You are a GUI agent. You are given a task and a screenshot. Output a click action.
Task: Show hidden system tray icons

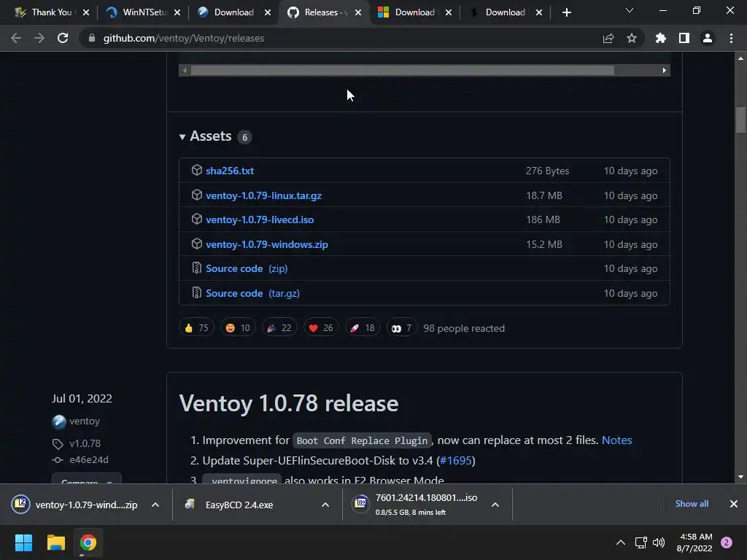(621, 542)
